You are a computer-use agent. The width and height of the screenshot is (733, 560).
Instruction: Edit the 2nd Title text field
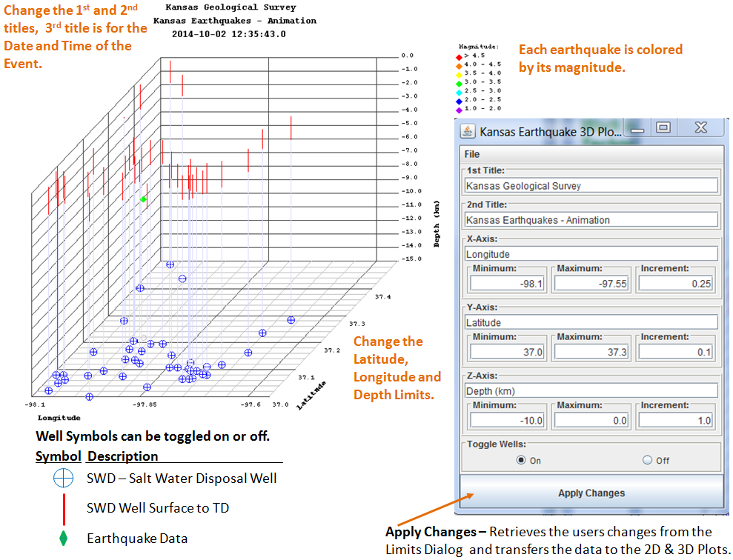pyautogui.click(x=591, y=219)
